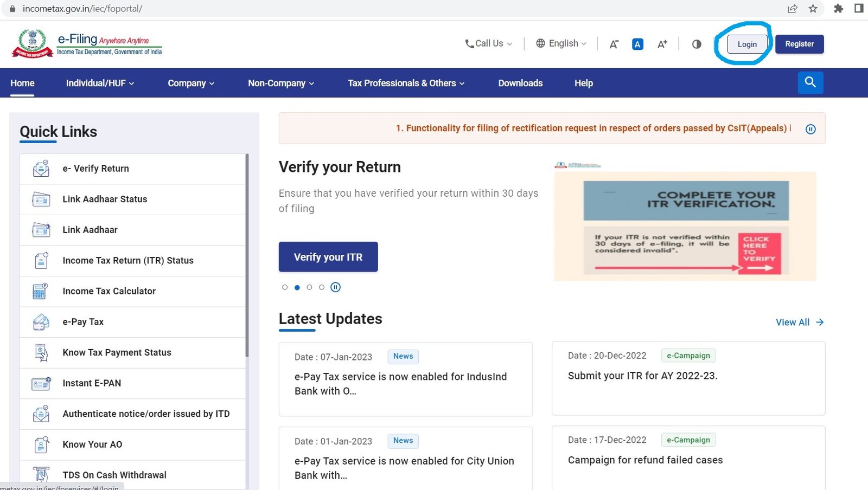Open the search on the navigation bar
Image resolution: width=868 pixels, height=490 pixels.
(x=810, y=82)
